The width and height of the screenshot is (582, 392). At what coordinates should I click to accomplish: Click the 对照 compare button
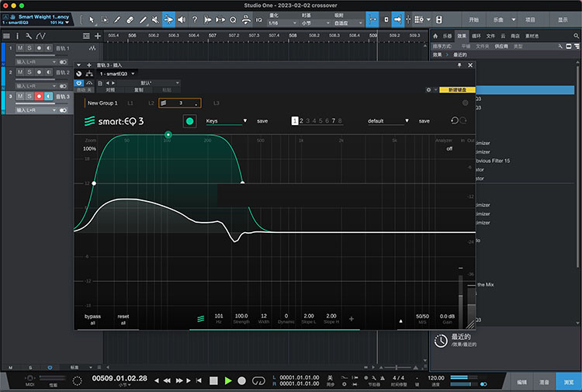pyautogui.click(x=110, y=90)
